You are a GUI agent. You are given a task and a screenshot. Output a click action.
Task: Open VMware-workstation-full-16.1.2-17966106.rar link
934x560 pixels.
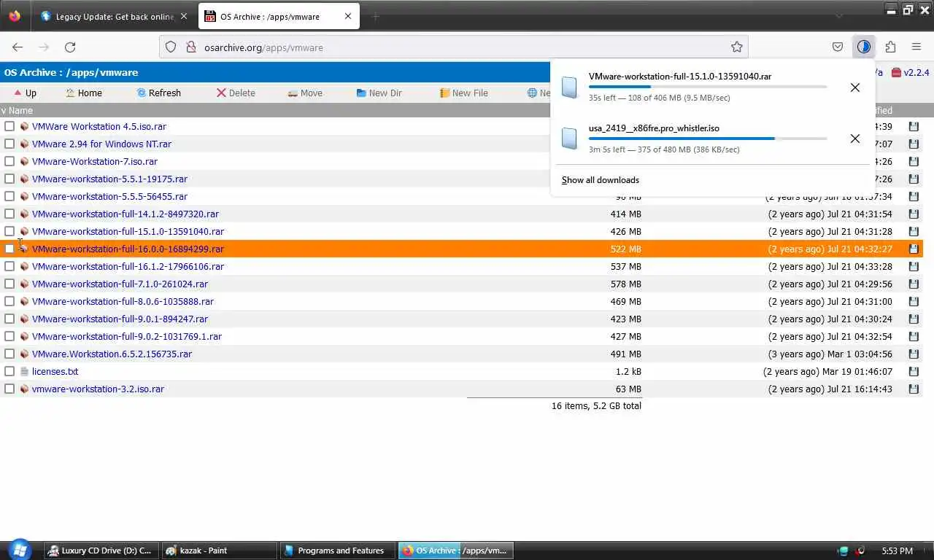(128, 266)
